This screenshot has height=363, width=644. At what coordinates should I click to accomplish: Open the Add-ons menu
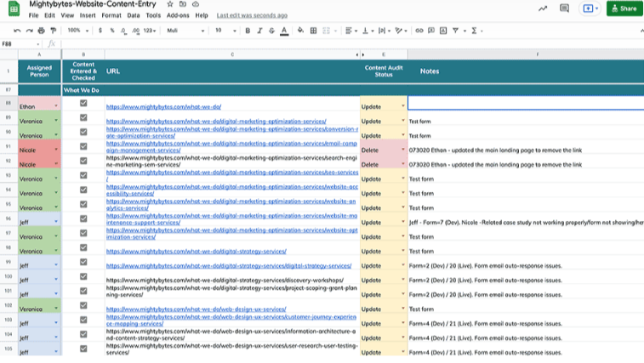pyautogui.click(x=178, y=15)
